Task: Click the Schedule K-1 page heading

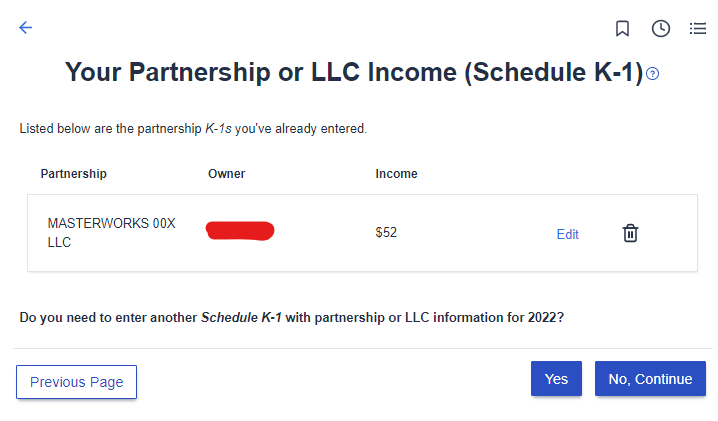Action: click(353, 72)
